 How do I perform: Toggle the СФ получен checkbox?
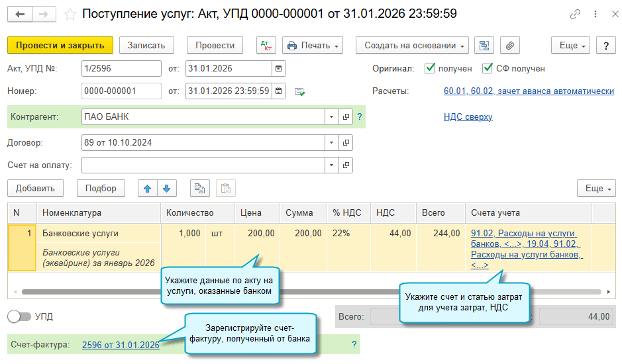point(488,68)
